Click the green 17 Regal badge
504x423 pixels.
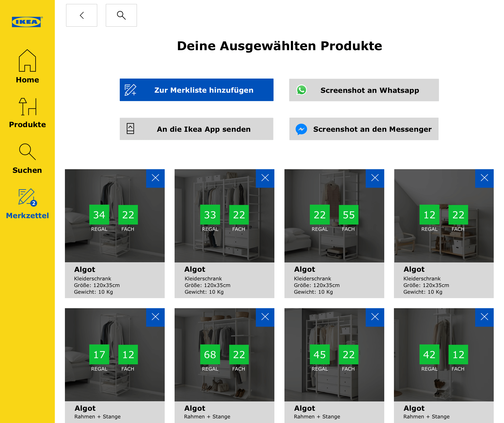99,355
